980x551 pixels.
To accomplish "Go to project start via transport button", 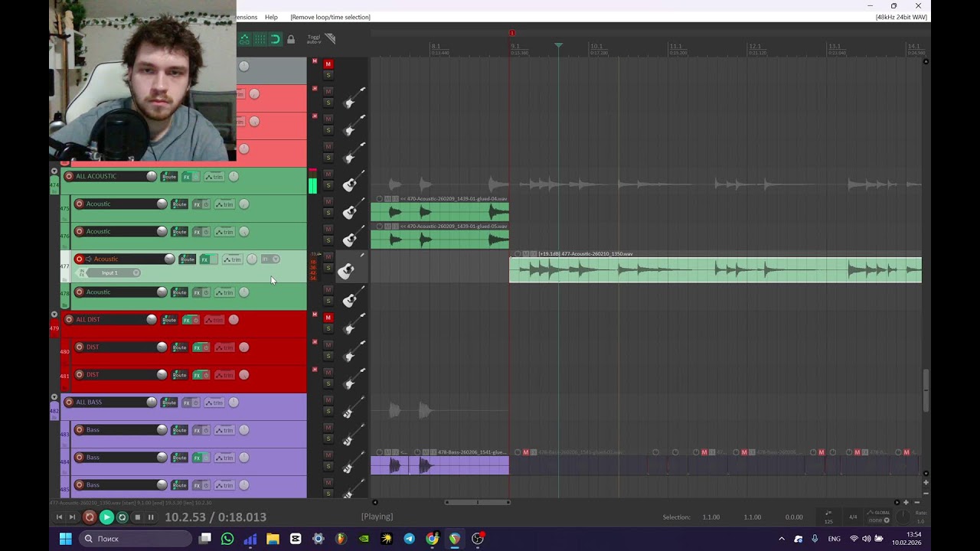I will 59,517.
